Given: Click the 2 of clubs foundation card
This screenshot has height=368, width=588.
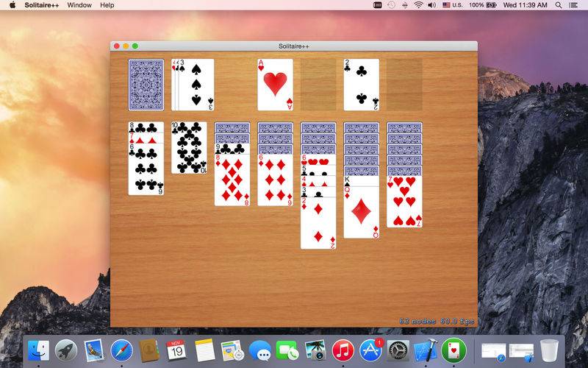Looking at the screenshot, I should [x=362, y=85].
